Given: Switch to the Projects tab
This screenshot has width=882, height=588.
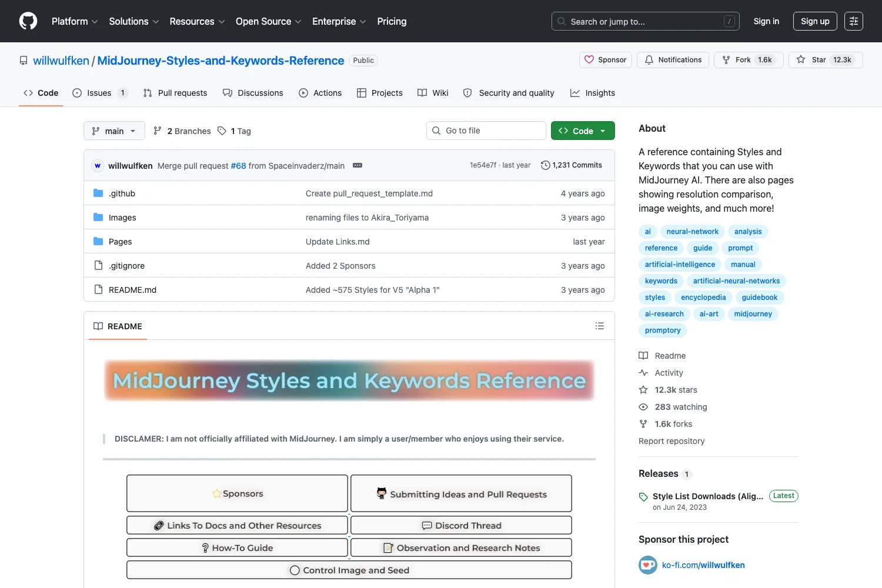Looking at the screenshot, I should pos(380,93).
